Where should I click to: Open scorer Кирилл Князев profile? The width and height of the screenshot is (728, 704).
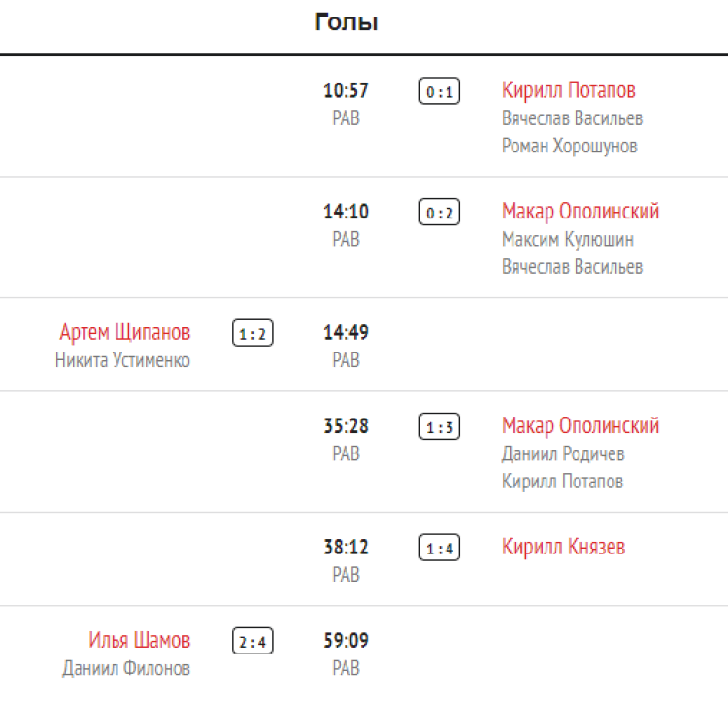click(563, 548)
